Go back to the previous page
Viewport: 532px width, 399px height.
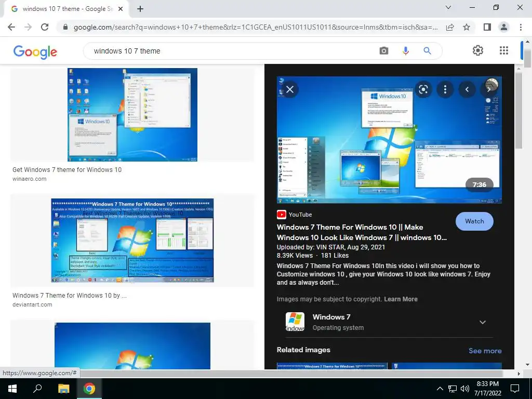11,27
